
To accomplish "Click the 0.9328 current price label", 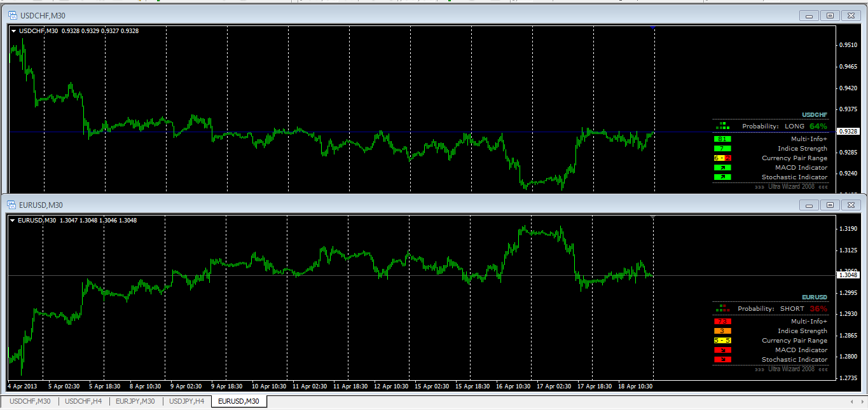I will 848,131.
